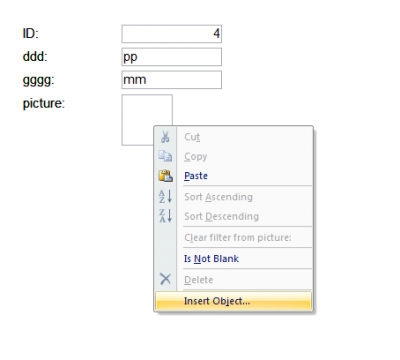
Task: Click the ddd: field label
Action: [35, 57]
